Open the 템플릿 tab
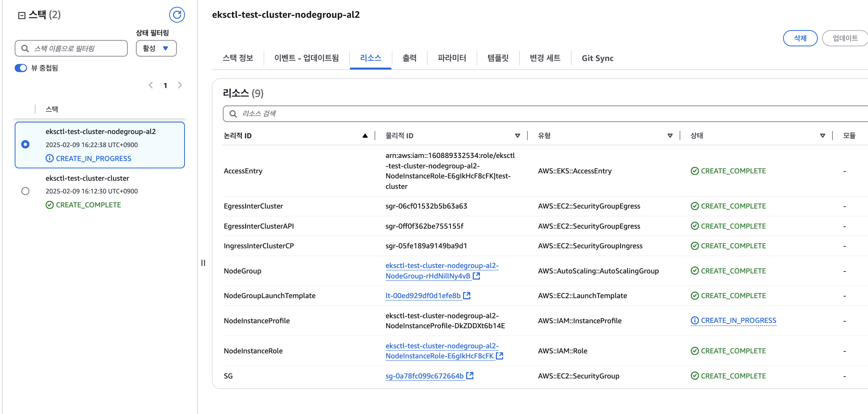 pos(498,58)
